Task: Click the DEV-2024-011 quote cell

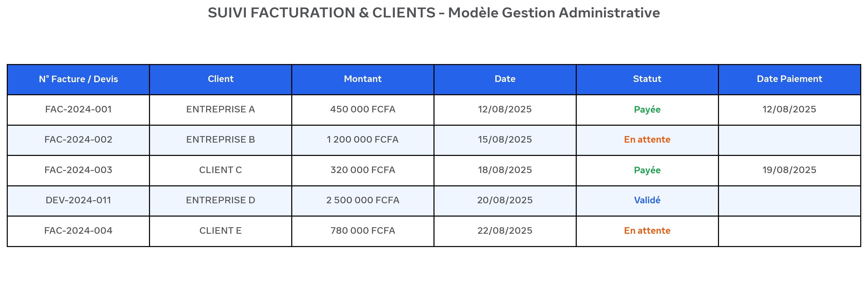Action: (78, 201)
